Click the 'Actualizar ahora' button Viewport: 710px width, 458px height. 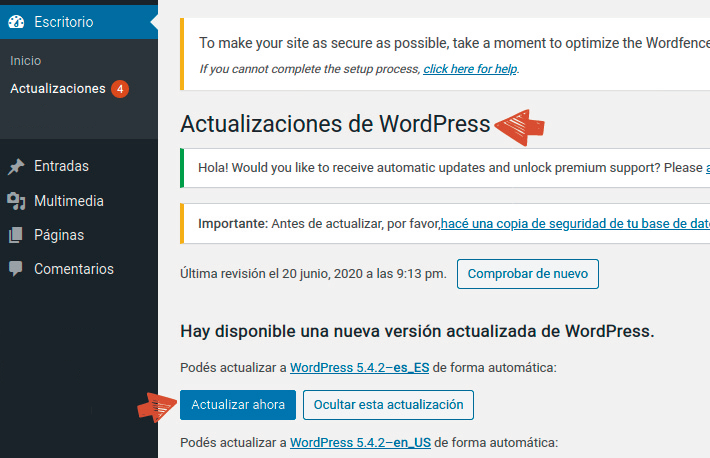click(x=238, y=405)
